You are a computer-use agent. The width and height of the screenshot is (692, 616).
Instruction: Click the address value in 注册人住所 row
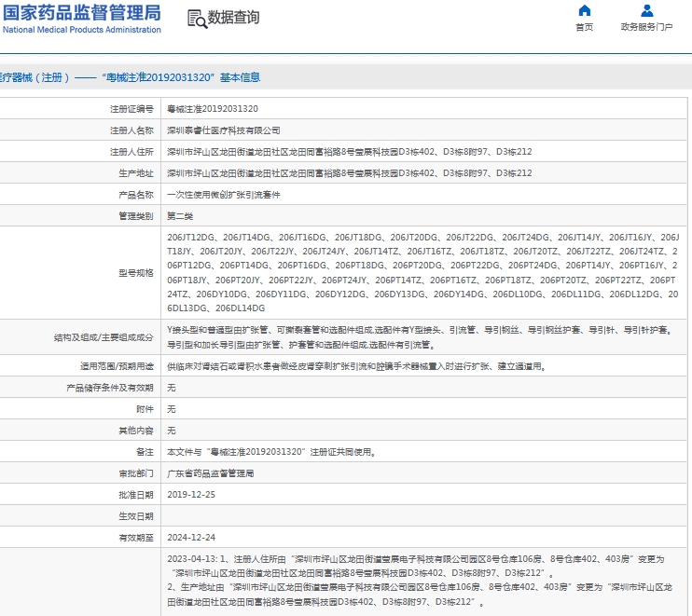pos(350,152)
